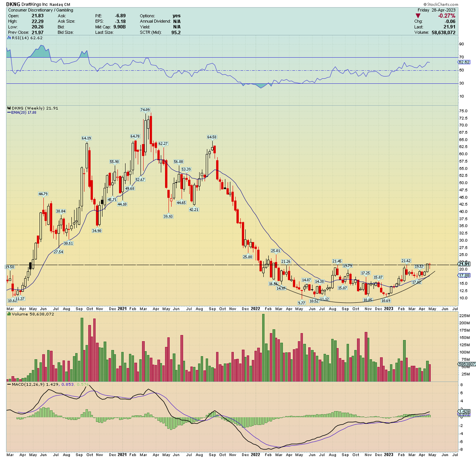Screen dimensions: 476x458
Task: Click the StockCharts.com watermark link
Action: click(x=441, y=4)
